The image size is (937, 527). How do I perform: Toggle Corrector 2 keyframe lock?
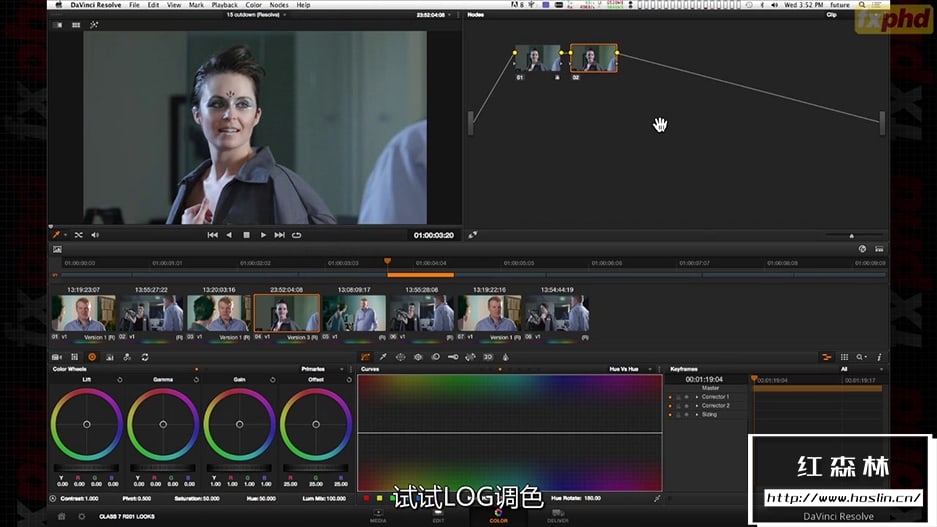click(678, 406)
